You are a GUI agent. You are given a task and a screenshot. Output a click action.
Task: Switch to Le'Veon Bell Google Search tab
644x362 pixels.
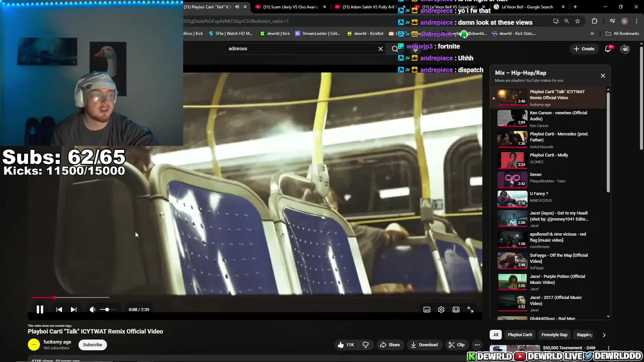528,7
